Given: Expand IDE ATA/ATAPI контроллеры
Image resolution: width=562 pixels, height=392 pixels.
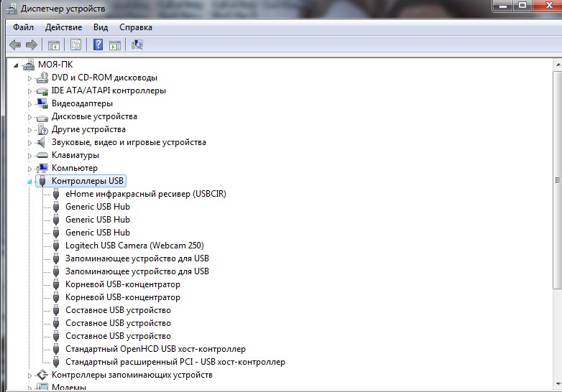Looking at the screenshot, I should [x=29, y=91].
